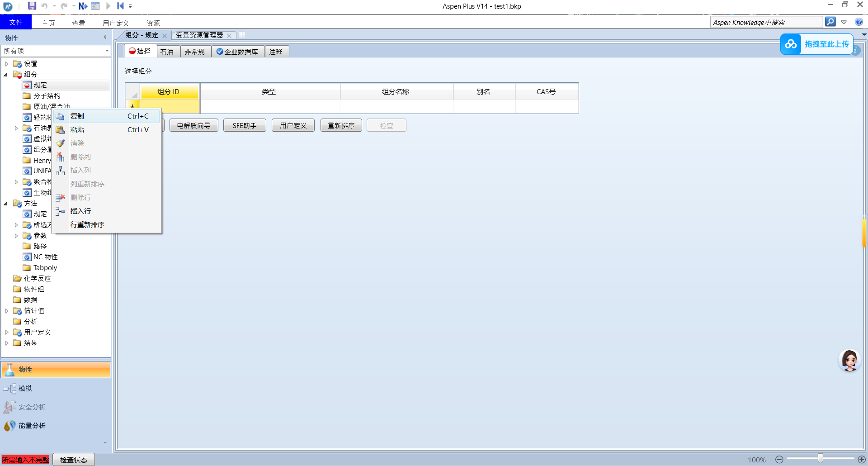Click the zoom in plus icon
Viewport: 868px width, 466px height.
(x=862, y=459)
